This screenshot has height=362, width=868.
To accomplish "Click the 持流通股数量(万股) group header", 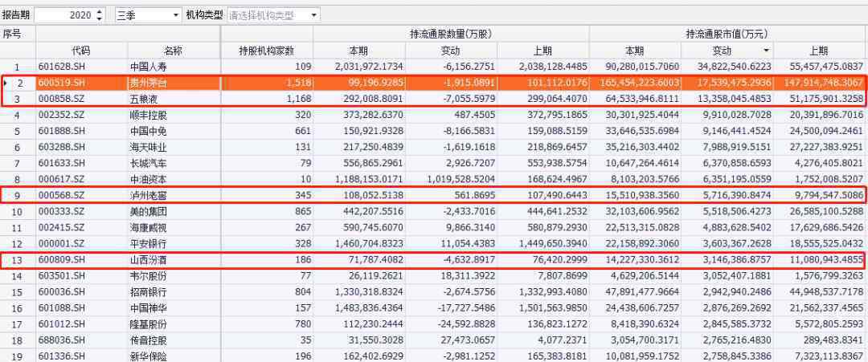I will (x=451, y=34).
